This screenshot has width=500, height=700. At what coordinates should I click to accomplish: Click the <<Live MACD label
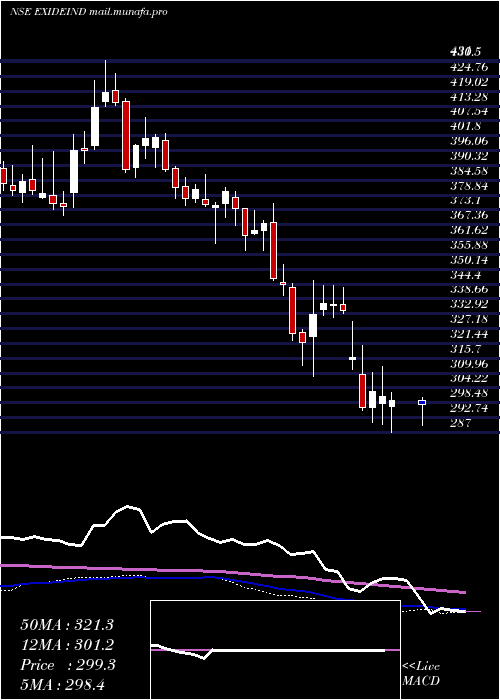point(421,673)
